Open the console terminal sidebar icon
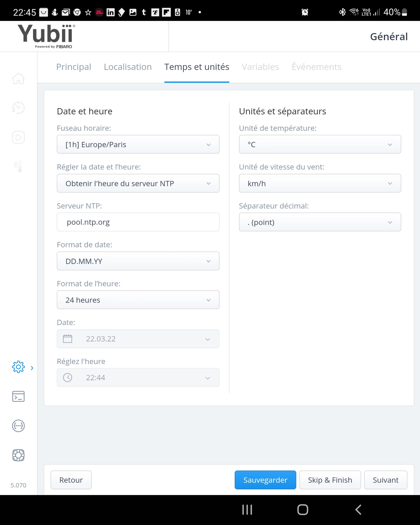Image resolution: width=420 pixels, height=525 pixels. coord(18,397)
